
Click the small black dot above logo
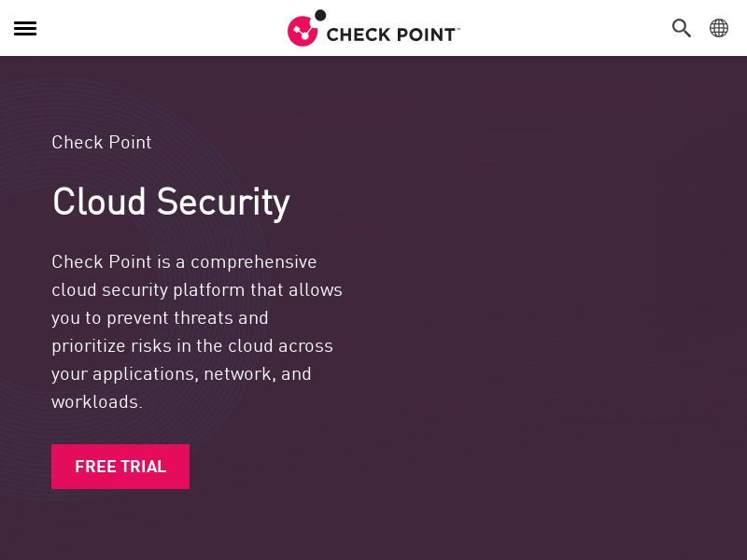(320, 15)
